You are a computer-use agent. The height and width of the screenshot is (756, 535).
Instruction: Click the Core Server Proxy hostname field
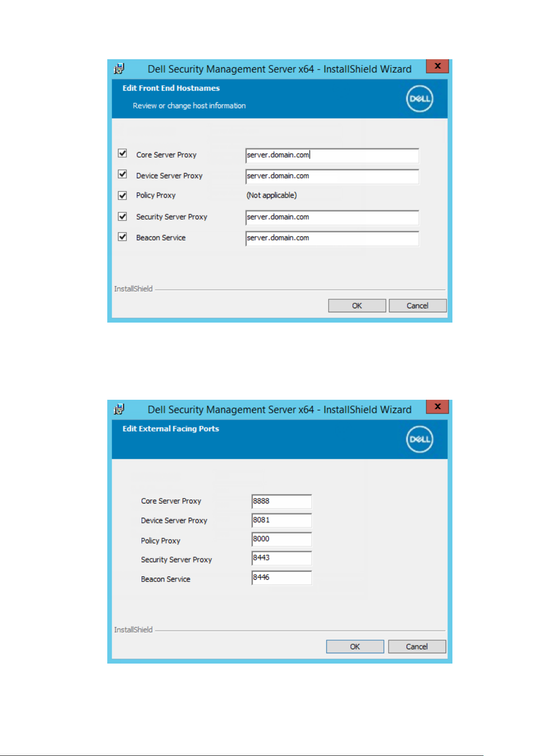(332, 155)
